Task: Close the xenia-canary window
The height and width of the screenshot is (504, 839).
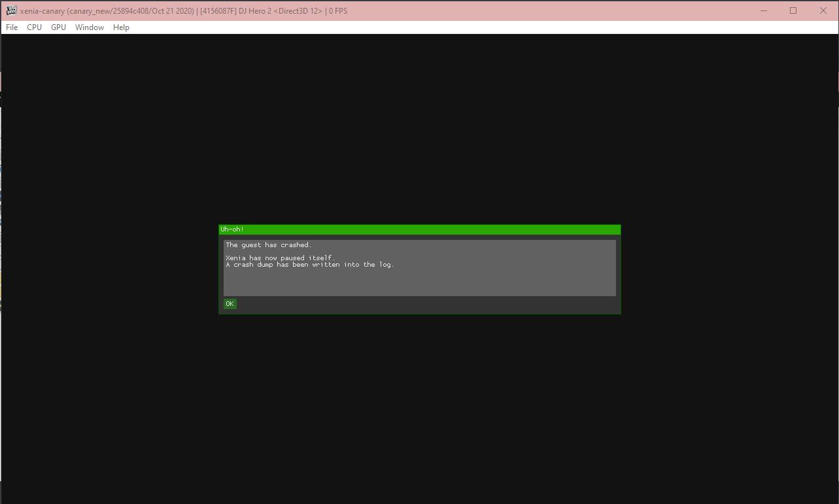Action: [823, 10]
